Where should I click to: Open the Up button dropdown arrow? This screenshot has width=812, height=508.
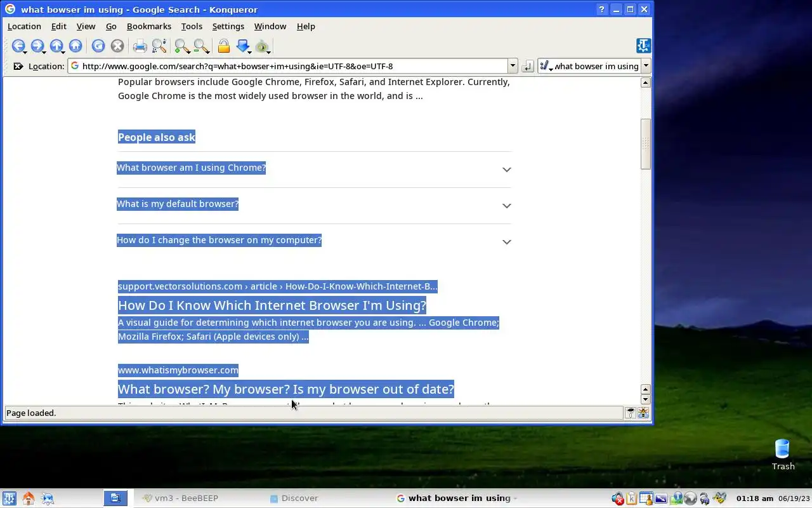click(63, 51)
